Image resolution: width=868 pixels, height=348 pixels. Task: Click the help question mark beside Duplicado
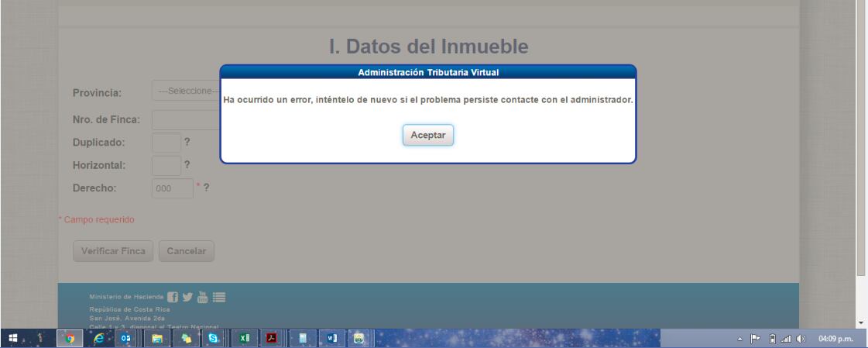point(187,143)
